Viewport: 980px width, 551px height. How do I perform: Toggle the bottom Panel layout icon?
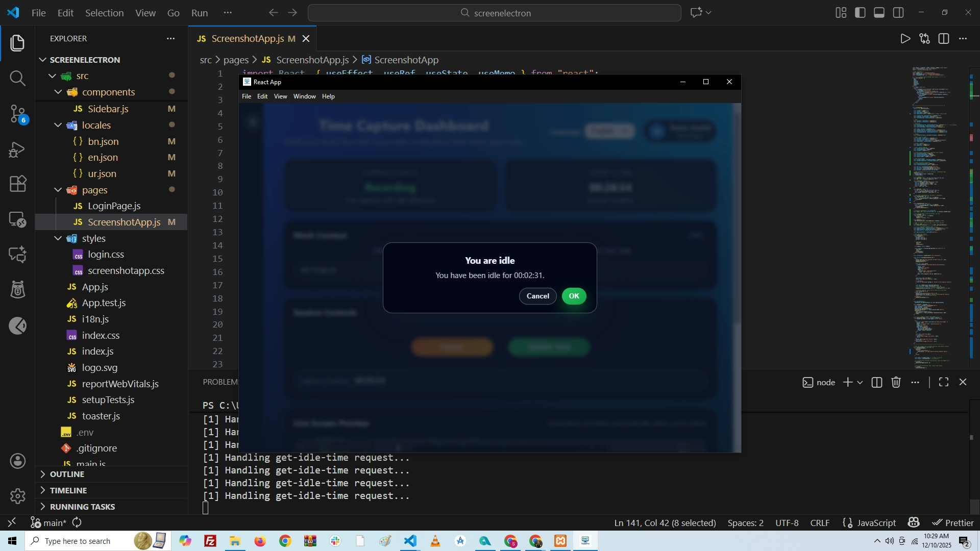[879, 13]
